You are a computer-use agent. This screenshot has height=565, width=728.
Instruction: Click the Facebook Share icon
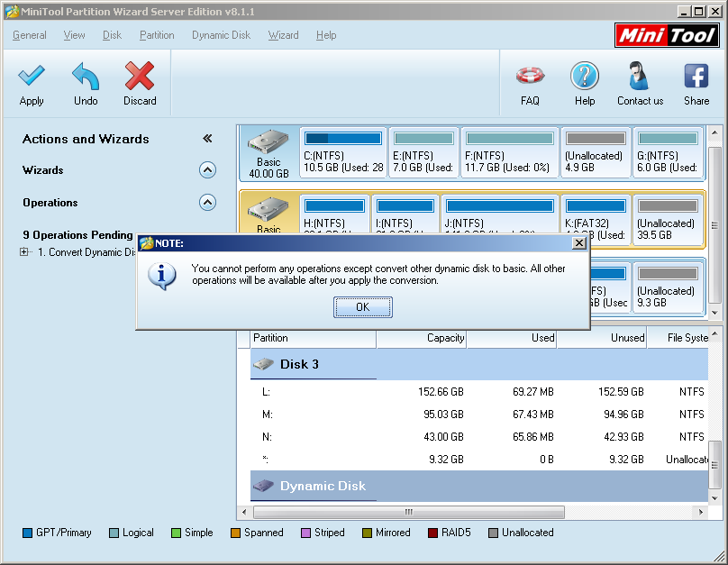pos(696,76)
